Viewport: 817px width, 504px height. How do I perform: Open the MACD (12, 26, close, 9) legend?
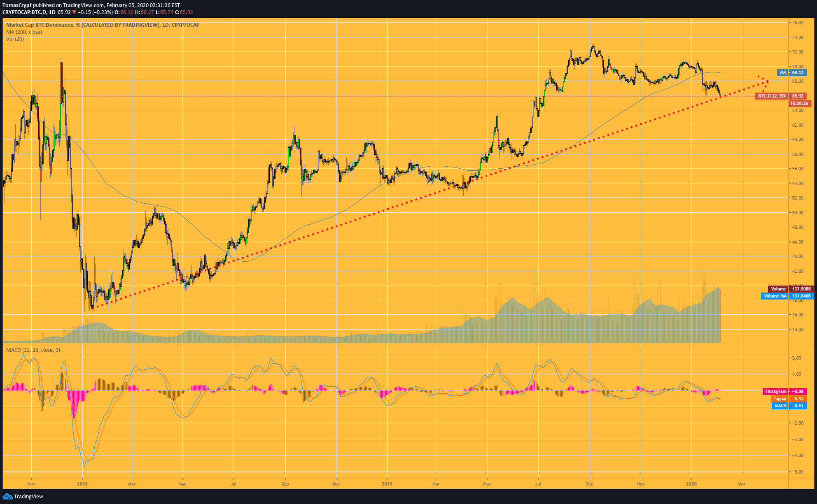pos(33,350)
